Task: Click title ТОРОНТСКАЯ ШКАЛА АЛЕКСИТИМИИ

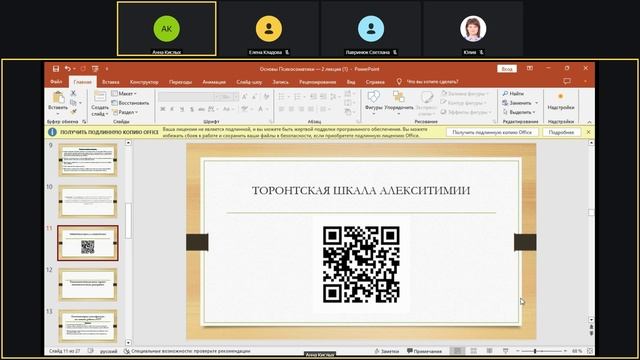Action: tap(361, 191)
